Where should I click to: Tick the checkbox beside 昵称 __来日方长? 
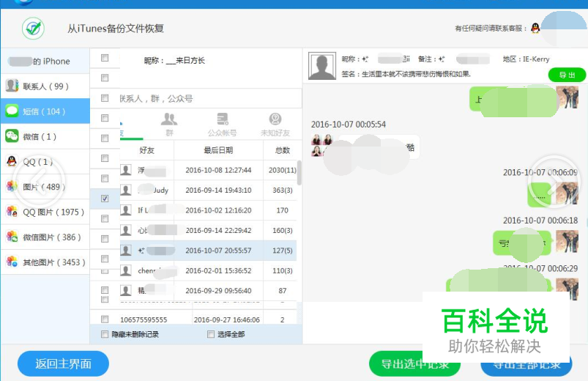105,58
